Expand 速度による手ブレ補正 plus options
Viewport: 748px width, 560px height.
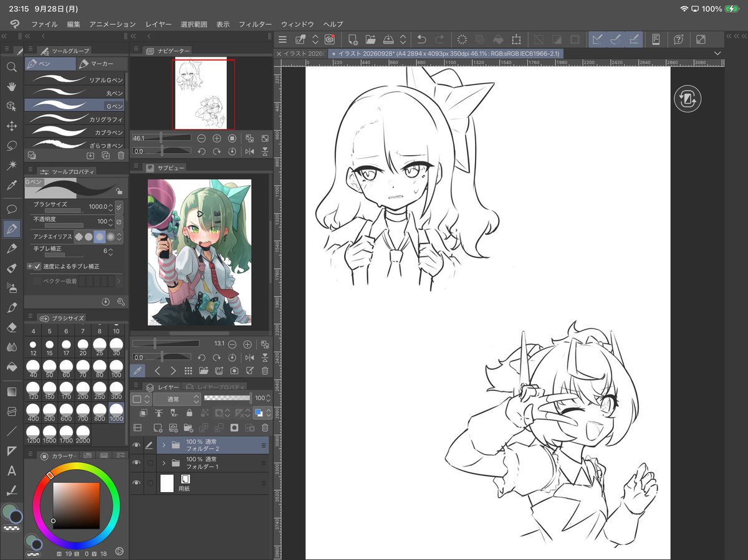tap(29, 267)
